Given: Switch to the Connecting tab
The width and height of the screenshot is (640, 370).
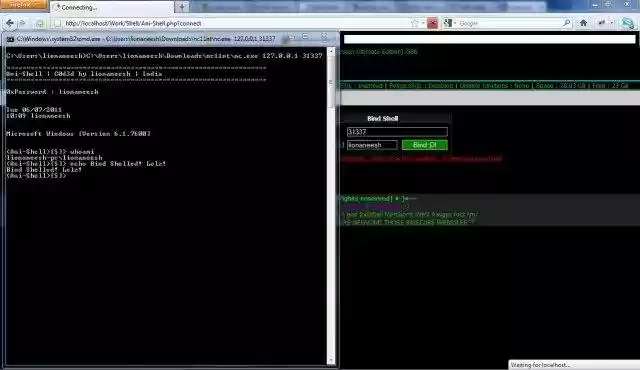Looking at the screenshot, I should [x=111, y=7].
